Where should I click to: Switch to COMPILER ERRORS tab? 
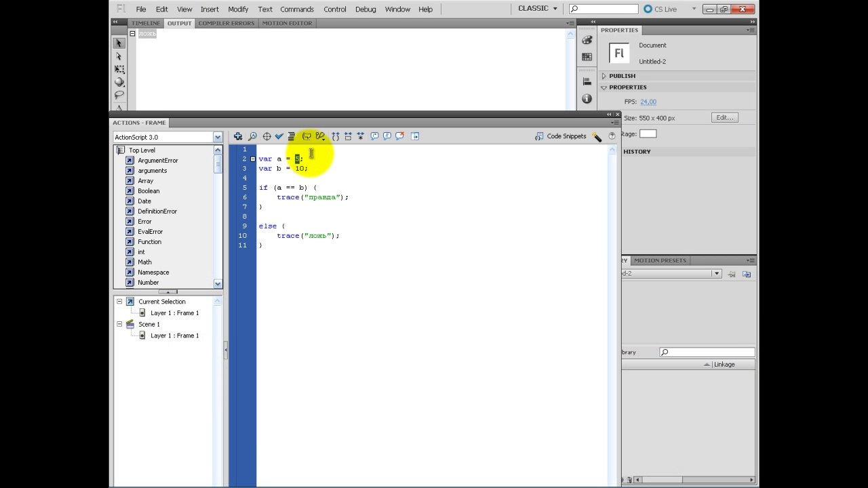(226, 23)
